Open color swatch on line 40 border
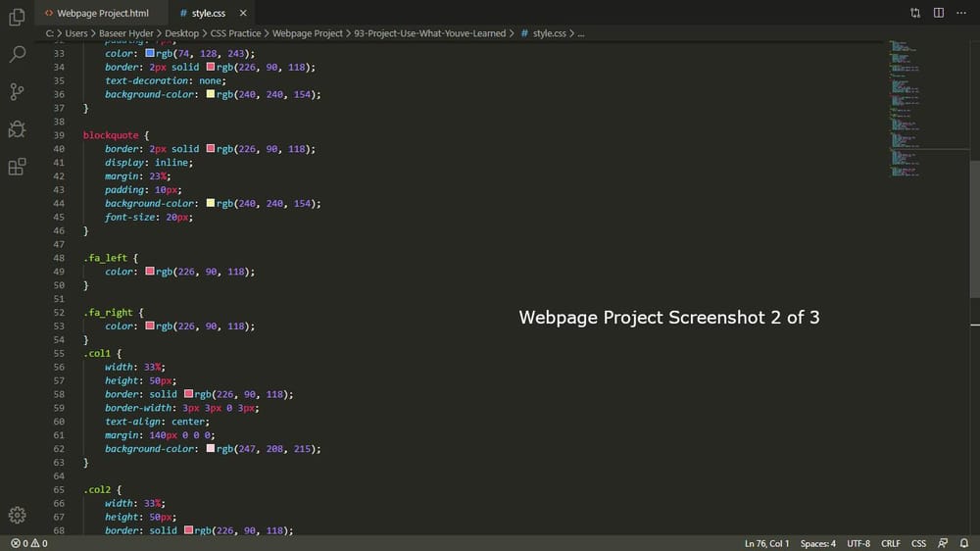980x551 pixels. 211,148
